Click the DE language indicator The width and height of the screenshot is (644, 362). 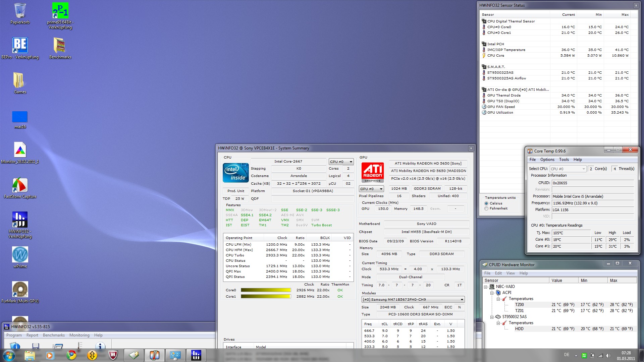567,355
